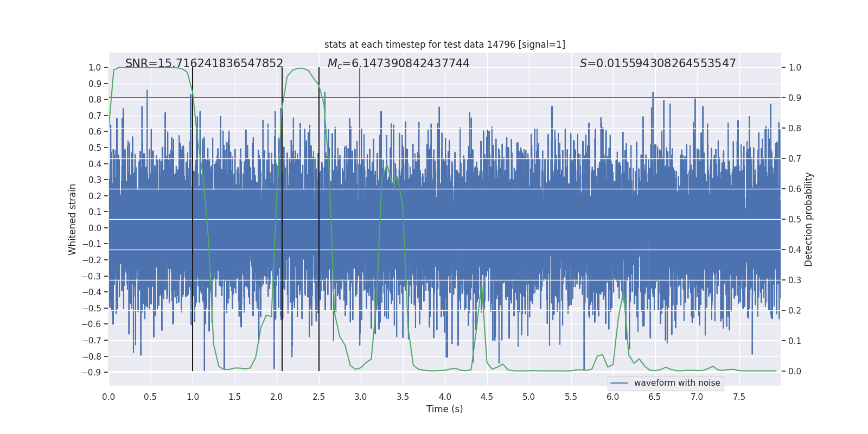Click the 'Whitened strain' y-axis label
The width and height of the screenshot is (868, 434).
(x=73, y=219)
